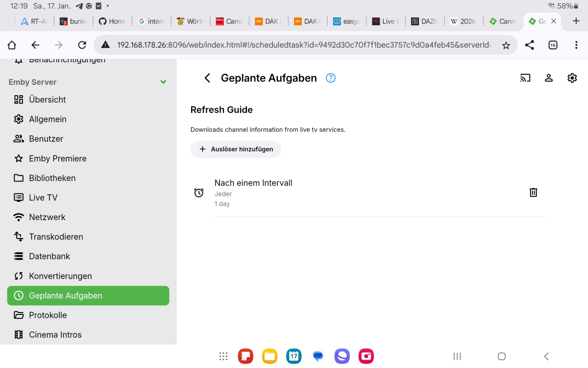
Task: Delete the interval trigger with the trash icon
Action: [x=533, y=192]
